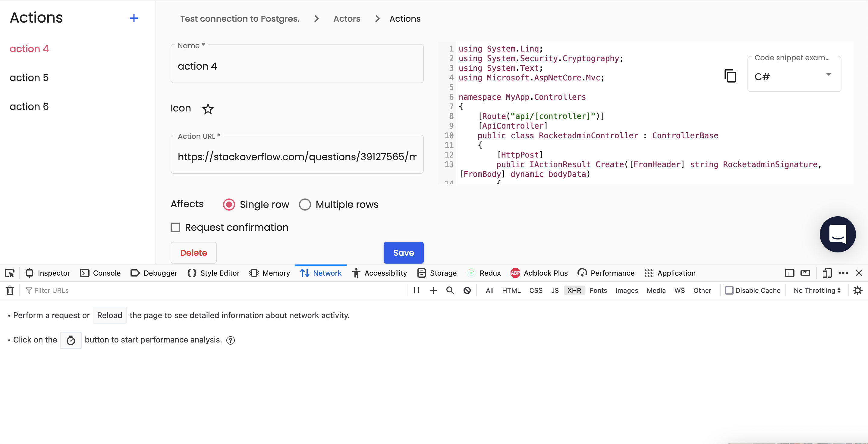
Task: Open the chat support widget
Action: (838, 234)
